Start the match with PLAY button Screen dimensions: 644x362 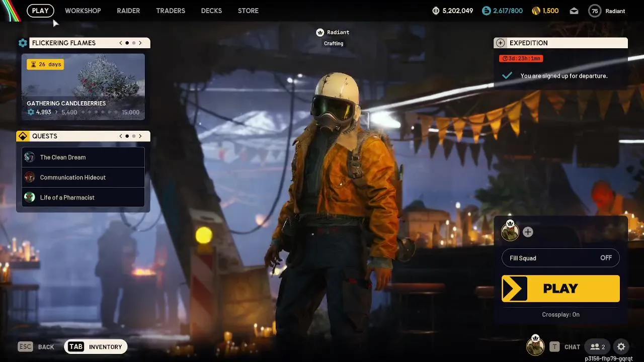560,289
